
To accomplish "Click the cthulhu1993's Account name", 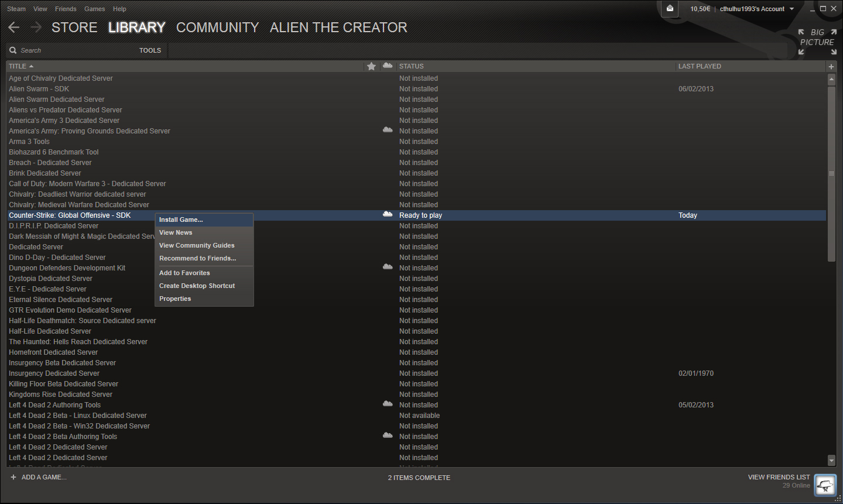I will pos(752,9).
